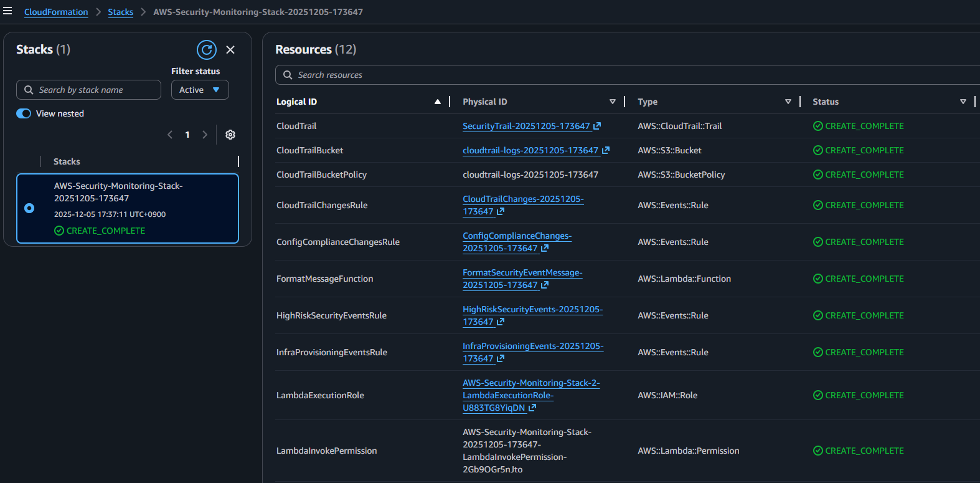The image size is (980, 483).
Task: Open HighRiskSecurityEvents-20251205-173647 link
Action: (532, 315)
